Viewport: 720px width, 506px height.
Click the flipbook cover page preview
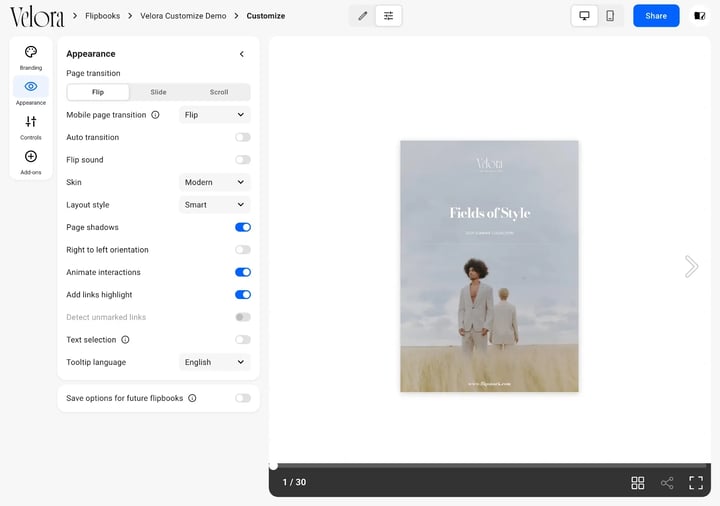(x=489, y=266)
